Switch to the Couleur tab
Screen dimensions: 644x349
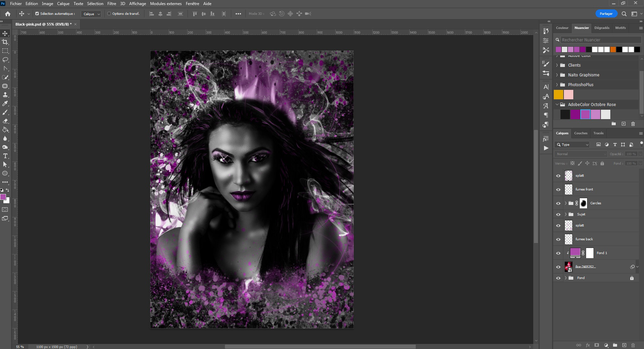pyautogui.click(x=562, y=28)
